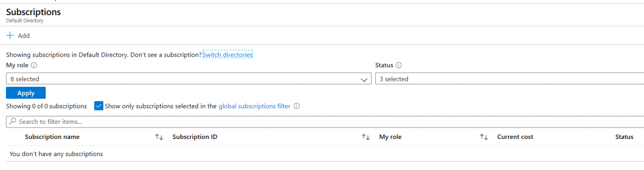
Task: Uncheck Show only subscriptions selected checkbox
Action: click(x=99, y=106)
